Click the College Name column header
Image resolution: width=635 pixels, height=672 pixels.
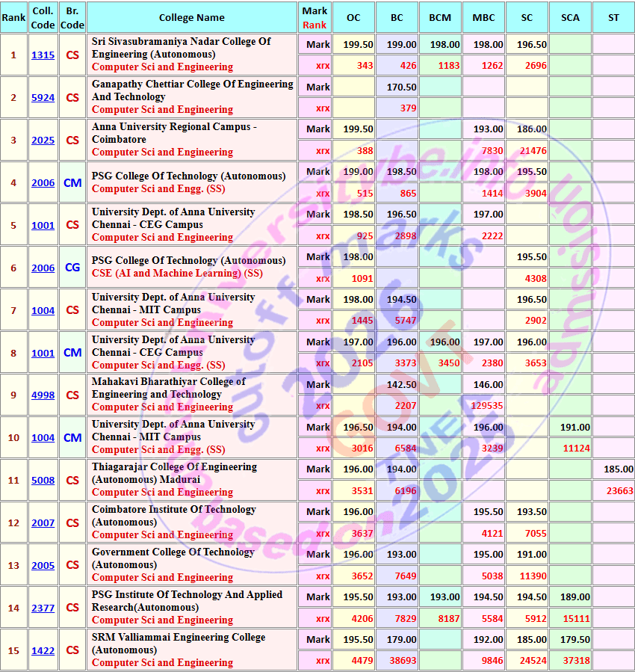pyautogui.click(x=192, y=18)
